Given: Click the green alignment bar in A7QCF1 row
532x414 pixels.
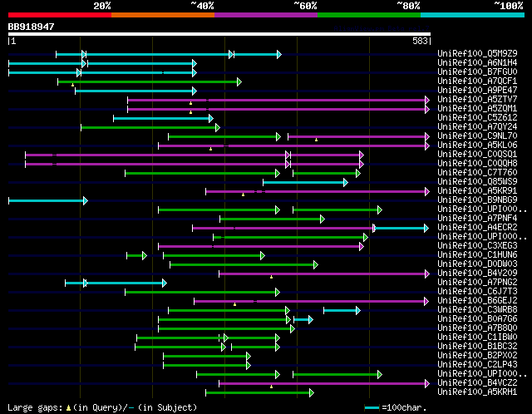Looking at the screenshot, I should 150,81.
